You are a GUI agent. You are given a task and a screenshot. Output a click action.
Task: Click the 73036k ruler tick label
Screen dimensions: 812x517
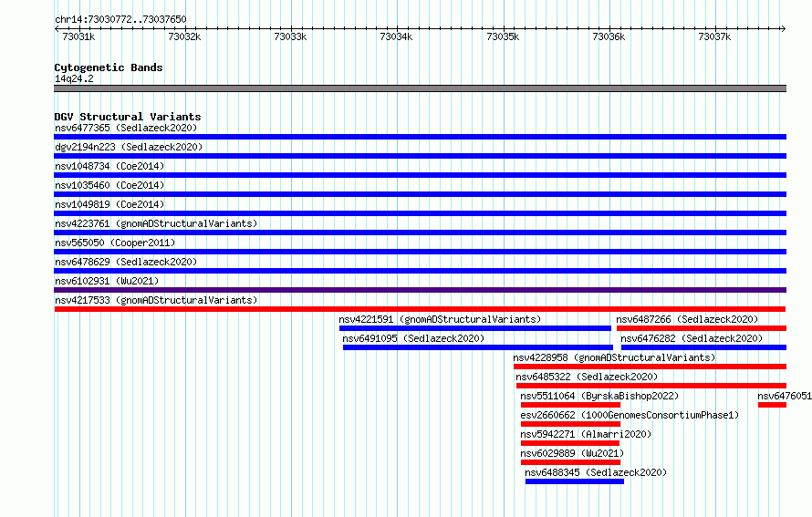609,36
